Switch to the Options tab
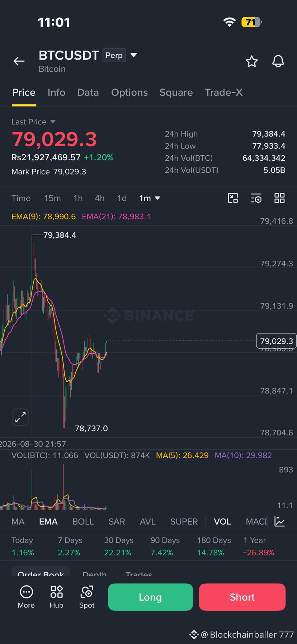This screenshot has height=644, width=297. (129, 93)
